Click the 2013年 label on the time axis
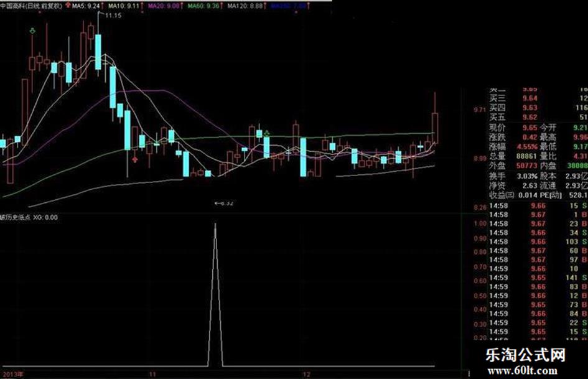588x379 pixels. click(12, 375)
